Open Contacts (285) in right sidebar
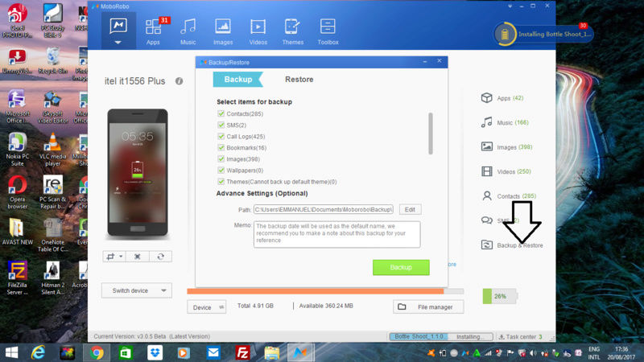This screenshot has height=362, width=644. tap(508, 196)
